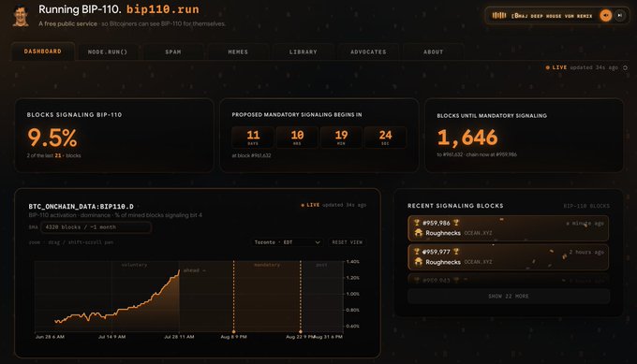Open the ADVOCATES tab

point(368,52)
